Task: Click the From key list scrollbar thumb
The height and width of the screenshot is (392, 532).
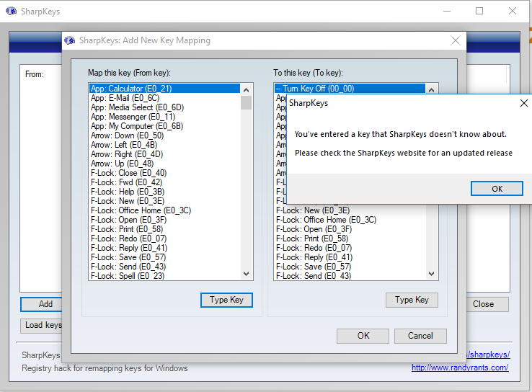Action: click(246, 103)
